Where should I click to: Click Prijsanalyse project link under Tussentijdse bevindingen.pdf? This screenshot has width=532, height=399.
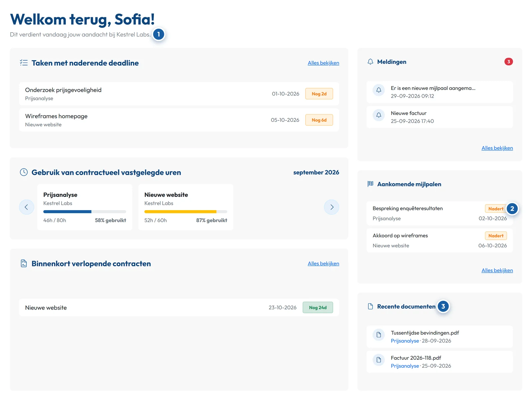pyautogui.click(x=405, y=341)
